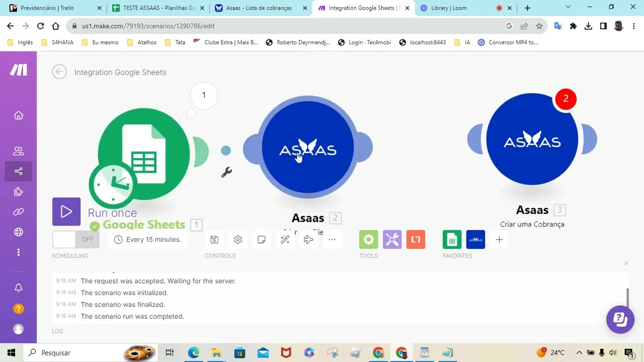The image size is (644, 362).
Task: Click the address bar URL
Action: (x=148, y=26)
